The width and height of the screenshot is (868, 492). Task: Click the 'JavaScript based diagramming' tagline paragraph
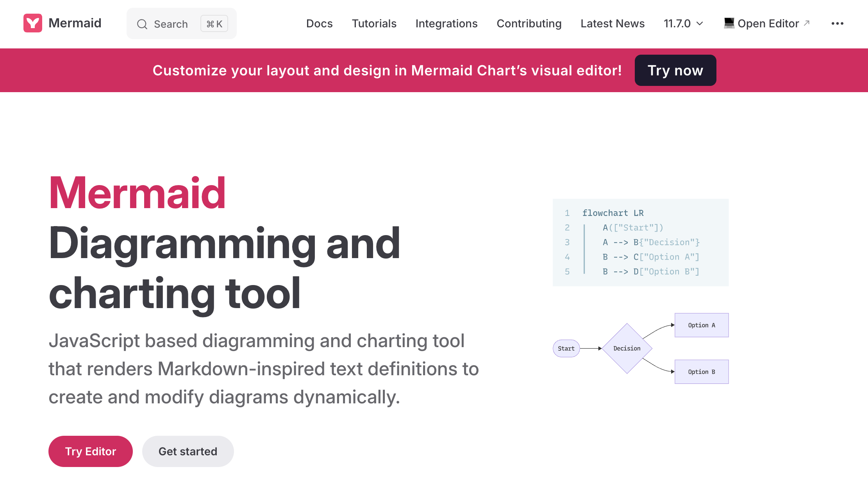(x=264, y=369)
